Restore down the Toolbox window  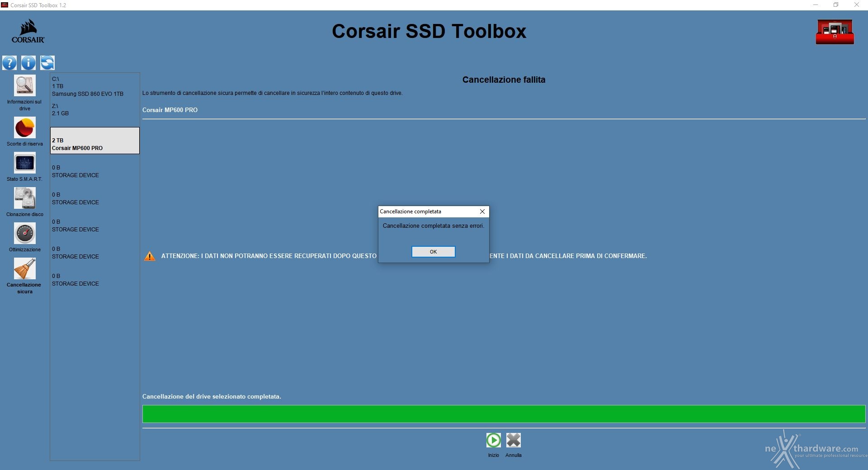[836, 5]
